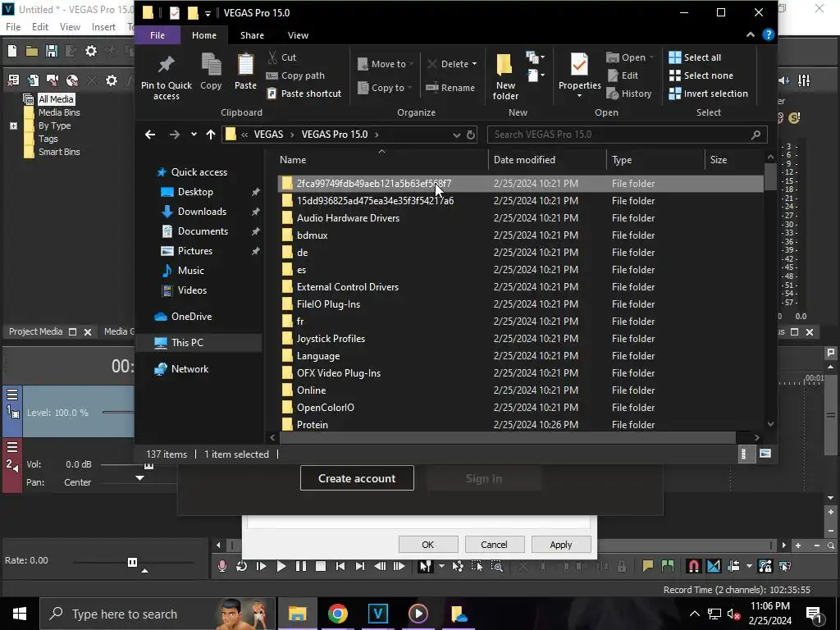Screen dimensions: 840x630
Task: Toggle Ignore Event Grouping icon
Action: pyautogui.click(x=785, y=566)
